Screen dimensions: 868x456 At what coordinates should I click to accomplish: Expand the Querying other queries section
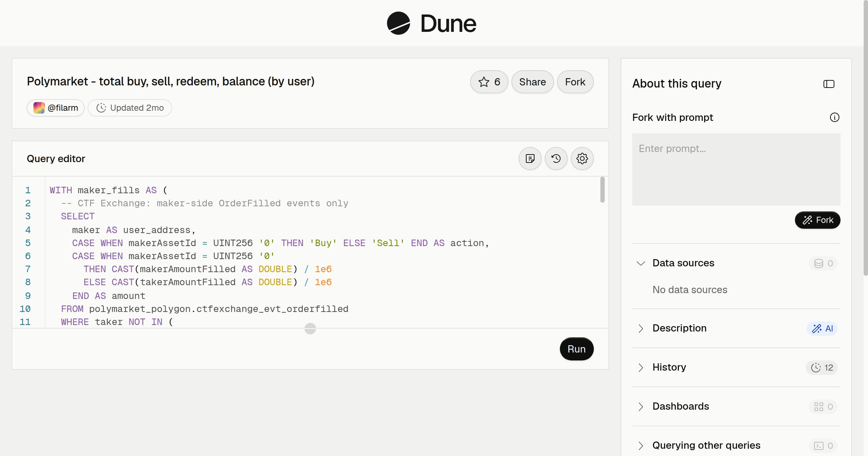641,446
